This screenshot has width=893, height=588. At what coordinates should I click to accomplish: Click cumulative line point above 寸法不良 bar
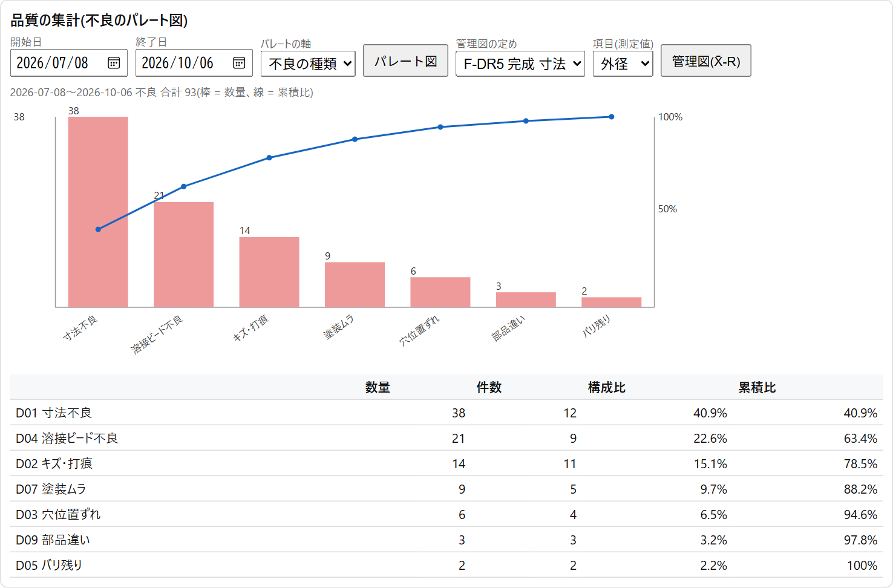point(98,229)
